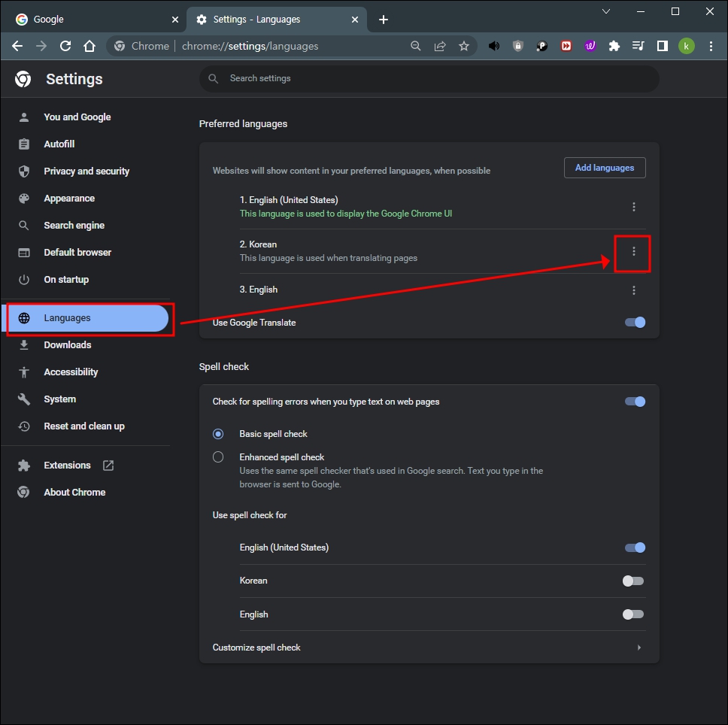Image resolution: width=728 pixels, height=725 pixels.
Task: Open the Extensions puzzle piece menu
Action: pyautogui.click(x=614, y=46)
